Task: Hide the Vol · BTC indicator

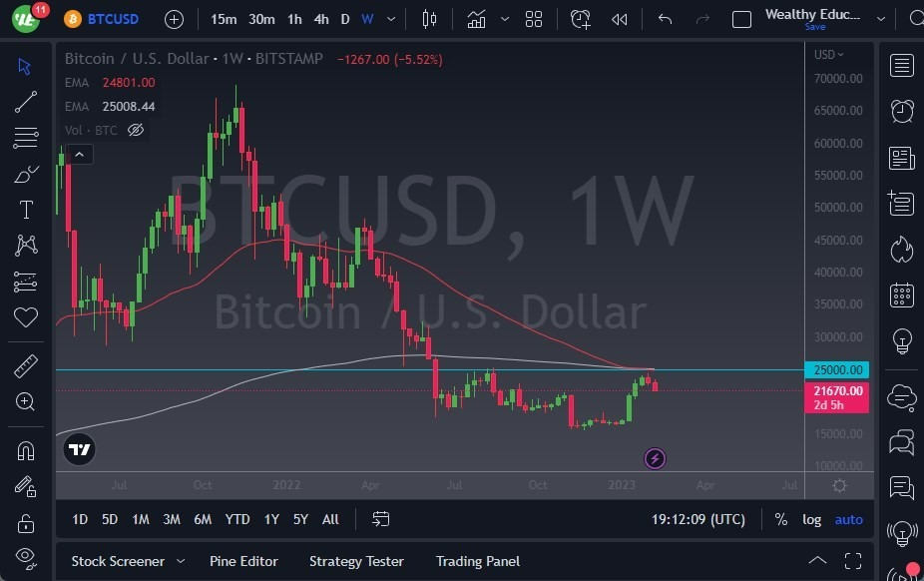Action: (x=136, y=130)
